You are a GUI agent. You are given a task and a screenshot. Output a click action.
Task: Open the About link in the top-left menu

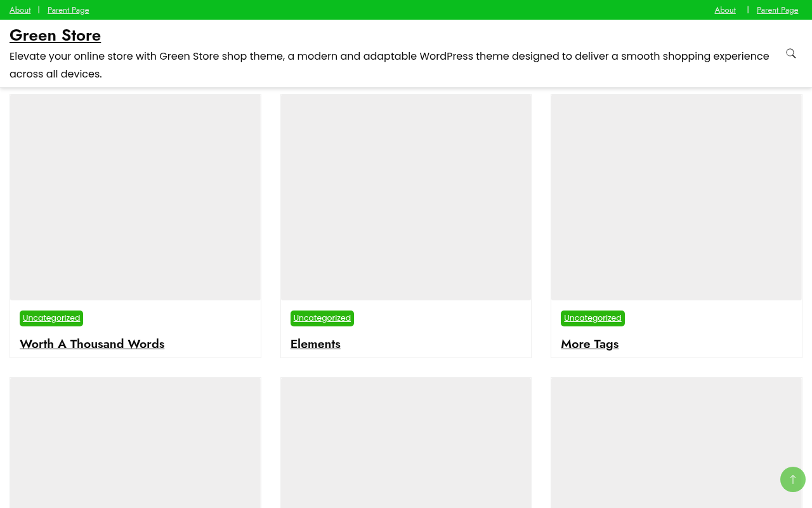(20, 10)
